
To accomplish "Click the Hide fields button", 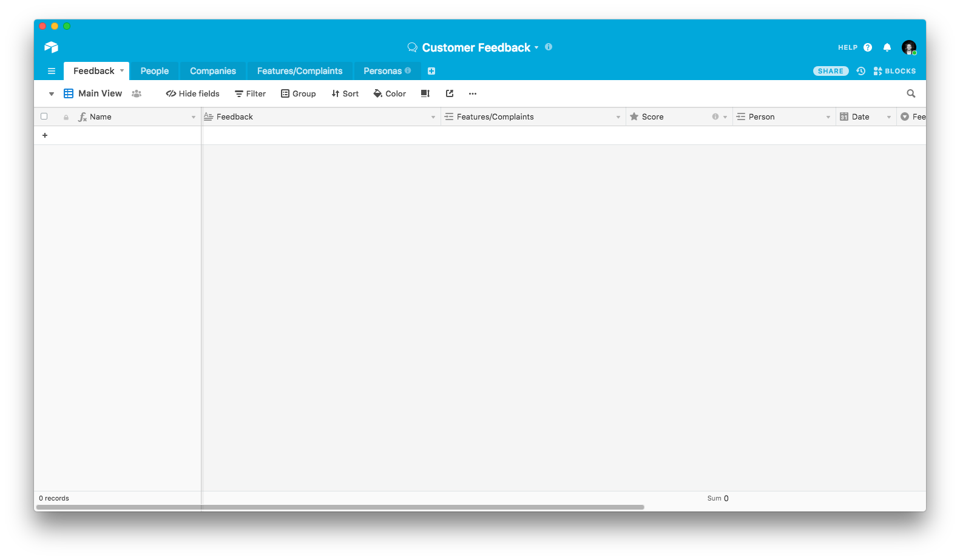I will [x=193, y=93].
